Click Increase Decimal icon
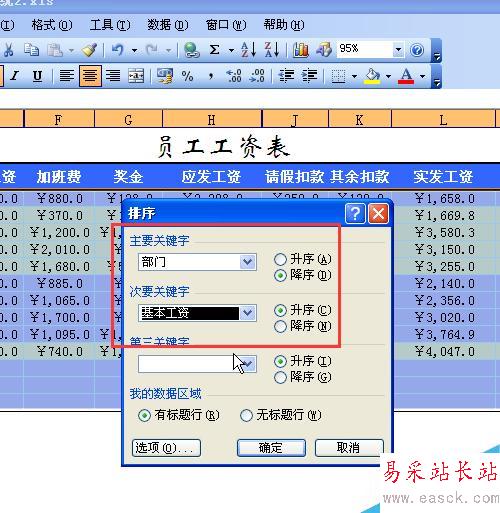 (234, 76)
